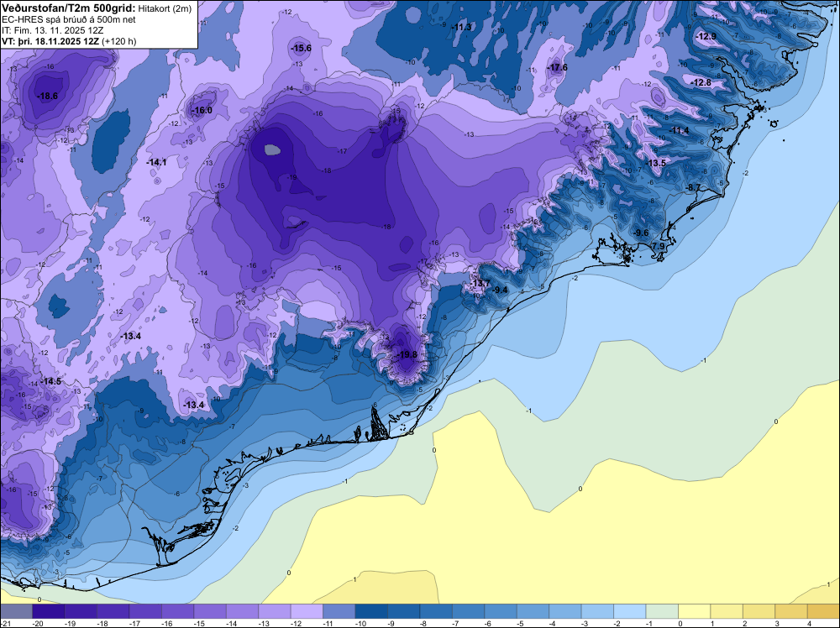Click the legend swatch labeled 1
The image size is (840, 628).
point(727,611)
